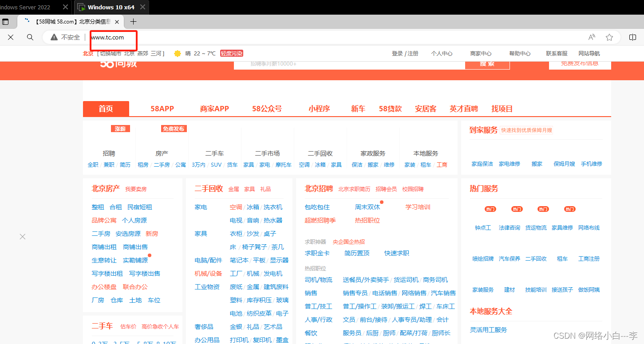Select the 安居客 navigation tab
644x344 pixels.
coord(426,109)
